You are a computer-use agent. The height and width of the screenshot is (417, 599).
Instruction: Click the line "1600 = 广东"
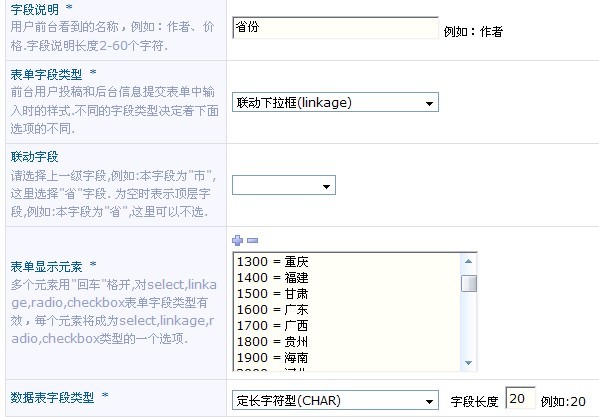272,310
